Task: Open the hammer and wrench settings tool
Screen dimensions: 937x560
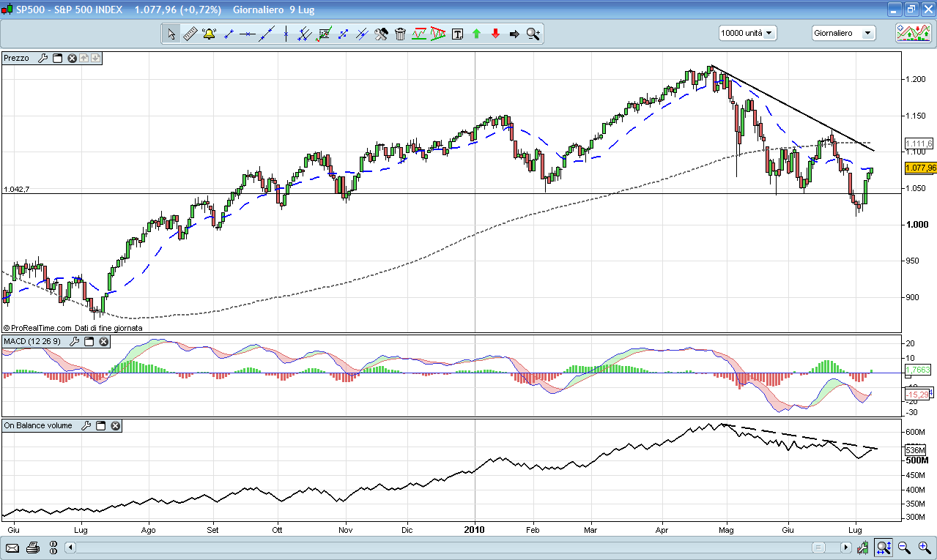Action: coord(381,34)
